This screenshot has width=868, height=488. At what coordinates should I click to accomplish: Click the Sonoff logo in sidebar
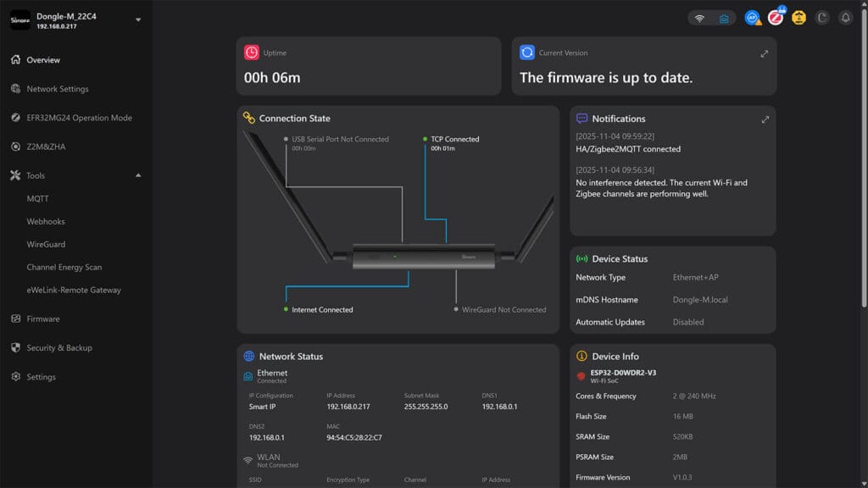tap(19, 20)
